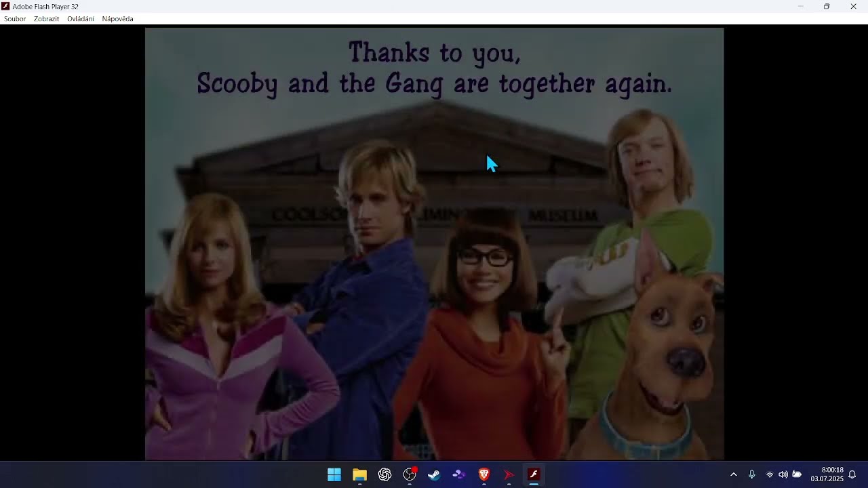Open the Soubor menu

pos(15,19)
